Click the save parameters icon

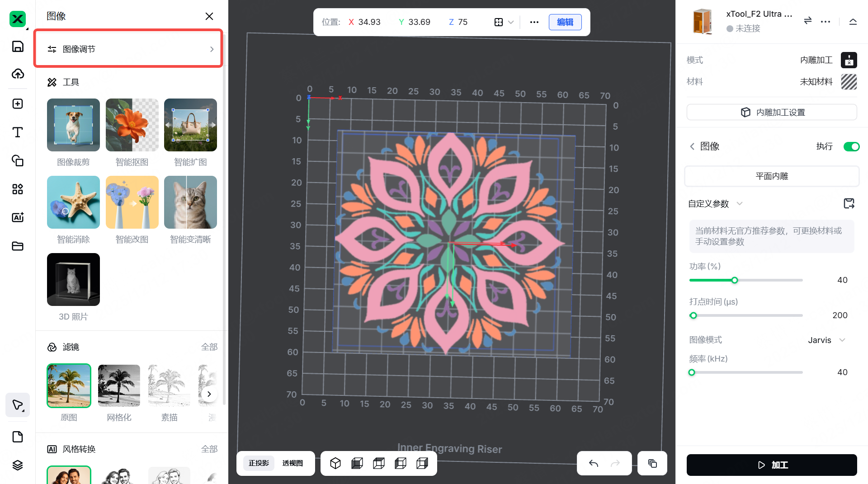point(849,204)
